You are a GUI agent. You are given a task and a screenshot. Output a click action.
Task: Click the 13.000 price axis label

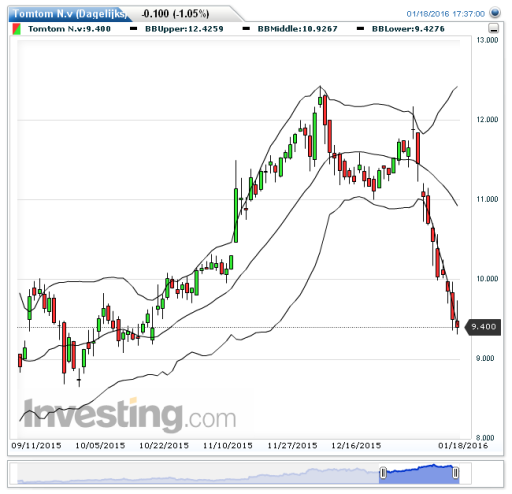[x=487, y=40]
